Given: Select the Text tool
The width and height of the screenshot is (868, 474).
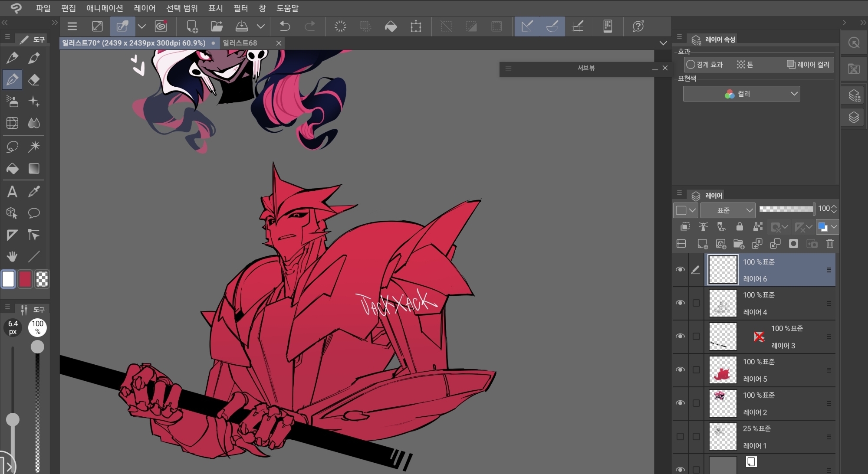Looking at the screenshot, I should click(x=12, y=191).
